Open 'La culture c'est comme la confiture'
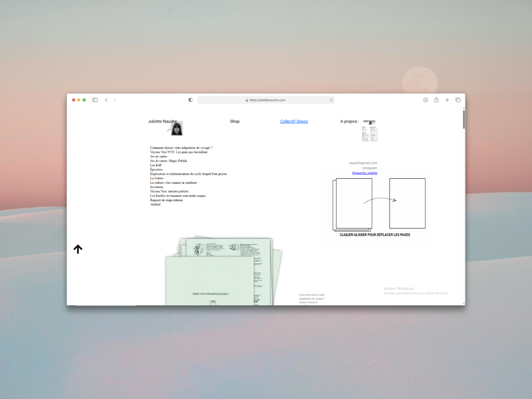532x399 pixels. point(174,183)
